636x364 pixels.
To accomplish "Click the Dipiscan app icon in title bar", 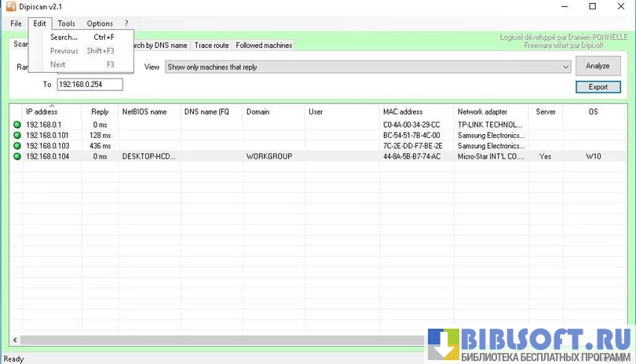I will tap(11, 7).
